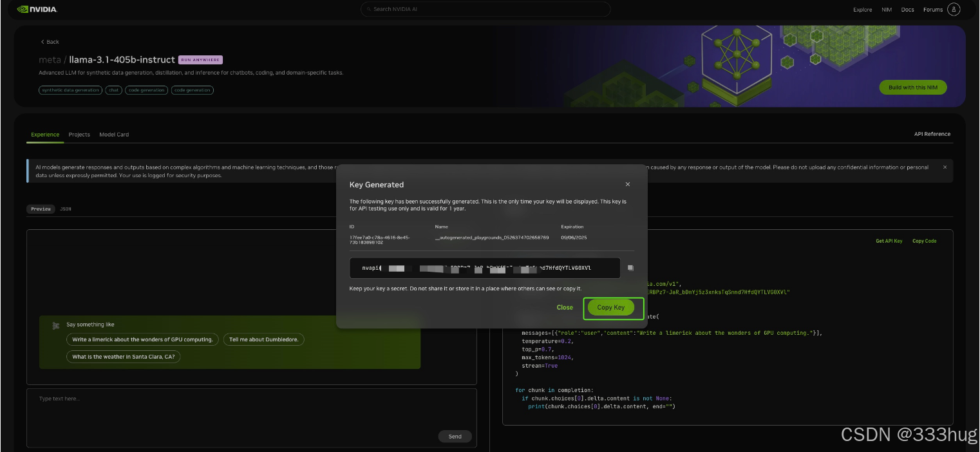Viewport: 980px width, 452px height.
Task: Select the 'synthetic data generation' tag
Action: [70, 90]
